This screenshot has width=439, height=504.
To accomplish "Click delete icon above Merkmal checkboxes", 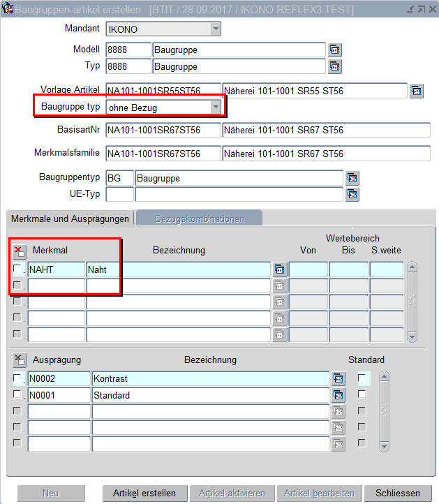I will tap(19, 251).
